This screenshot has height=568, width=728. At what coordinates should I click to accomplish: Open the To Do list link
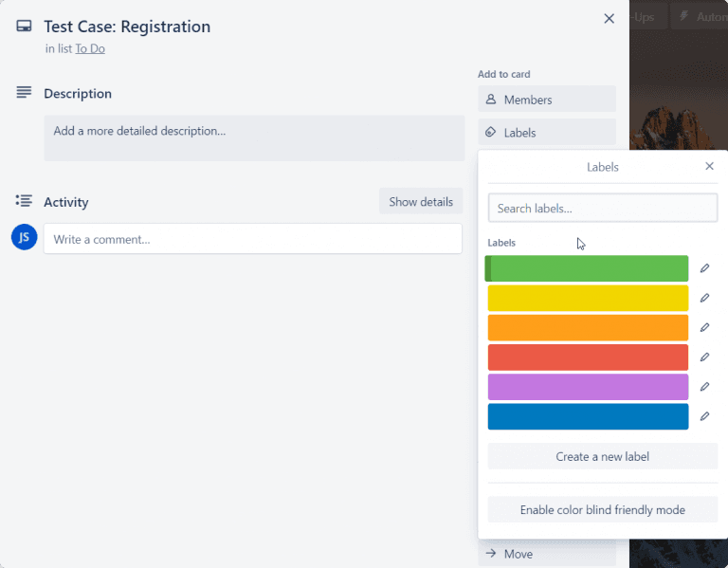pyautogui.click(x=90, y=48)
